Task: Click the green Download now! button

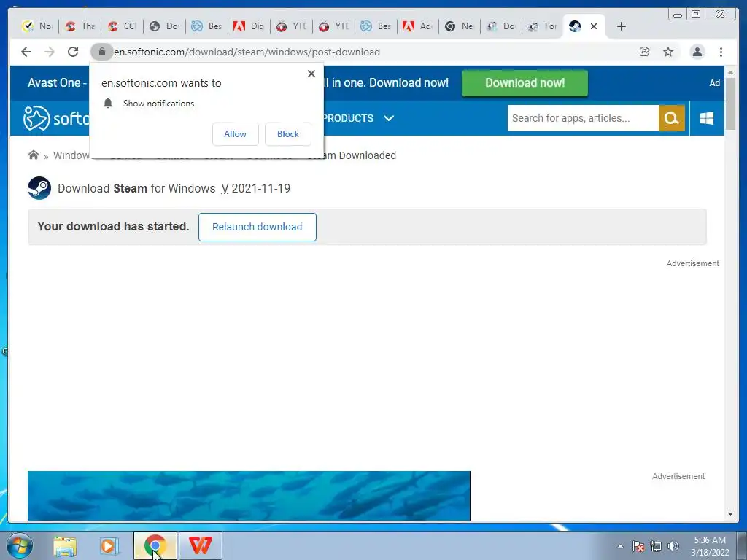Action: click(x=525, y=83)
